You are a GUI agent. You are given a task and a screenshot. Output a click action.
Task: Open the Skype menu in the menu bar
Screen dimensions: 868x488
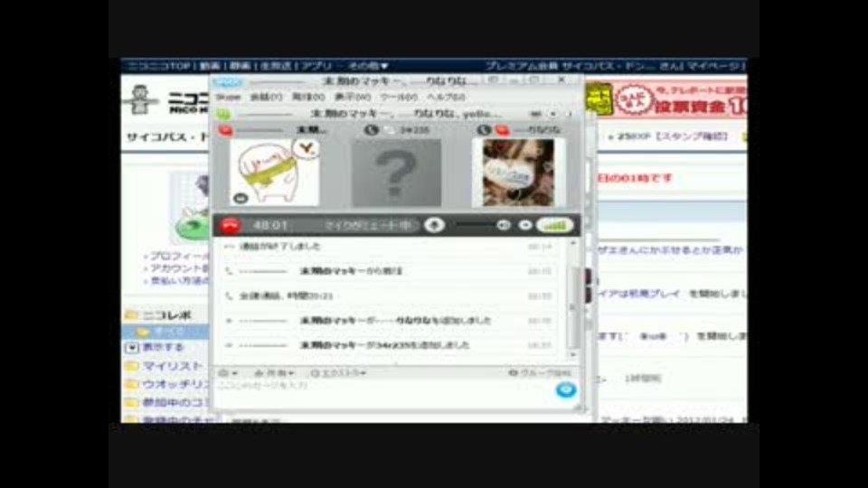coord(228,97)
